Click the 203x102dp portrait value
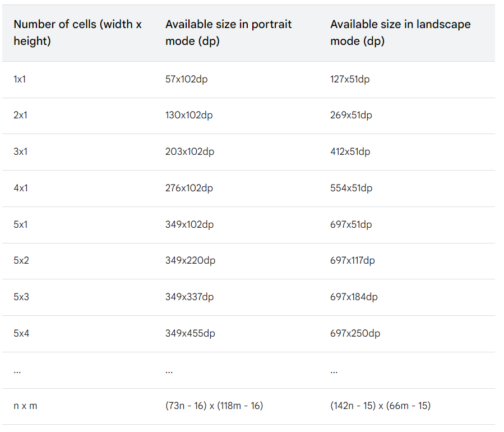This screenshot has height=432, width=504. 189,152
